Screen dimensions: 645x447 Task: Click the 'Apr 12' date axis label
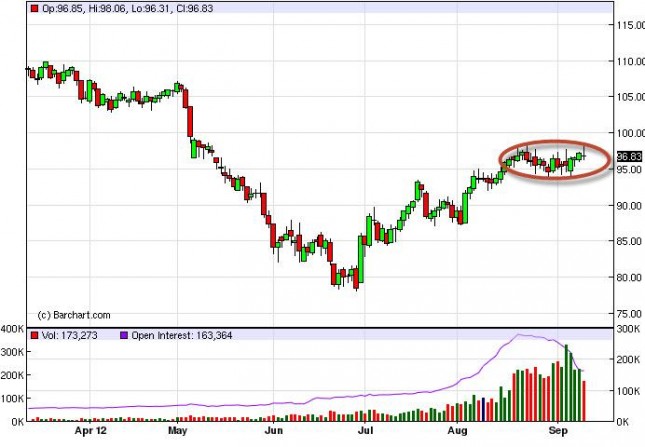[x=90, y=431]
